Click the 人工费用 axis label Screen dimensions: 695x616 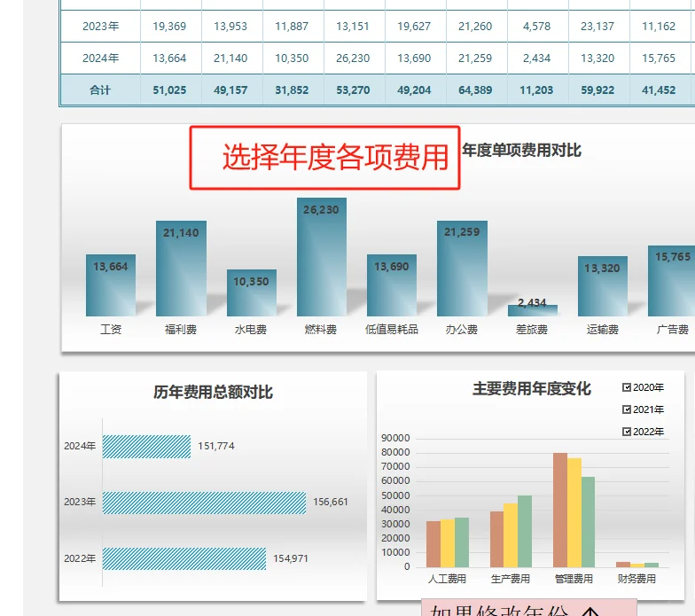click(x=447, y=579)
